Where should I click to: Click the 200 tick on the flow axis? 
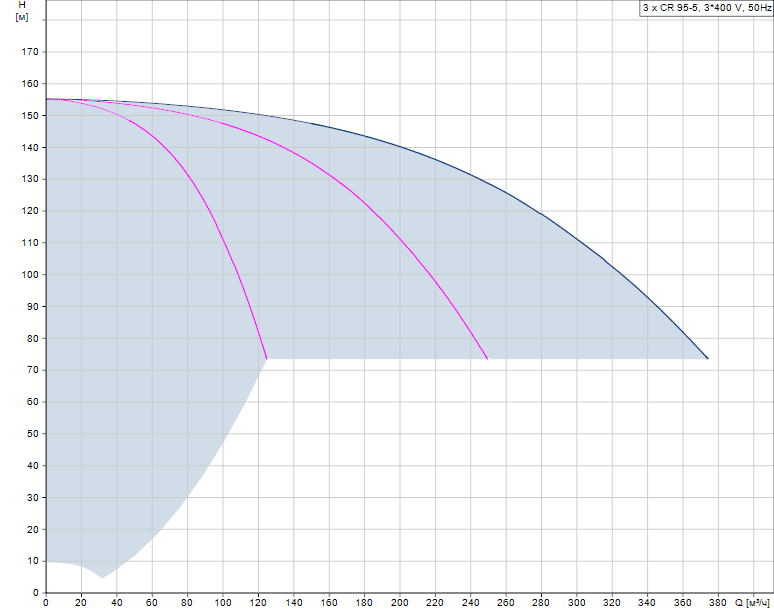399,603
